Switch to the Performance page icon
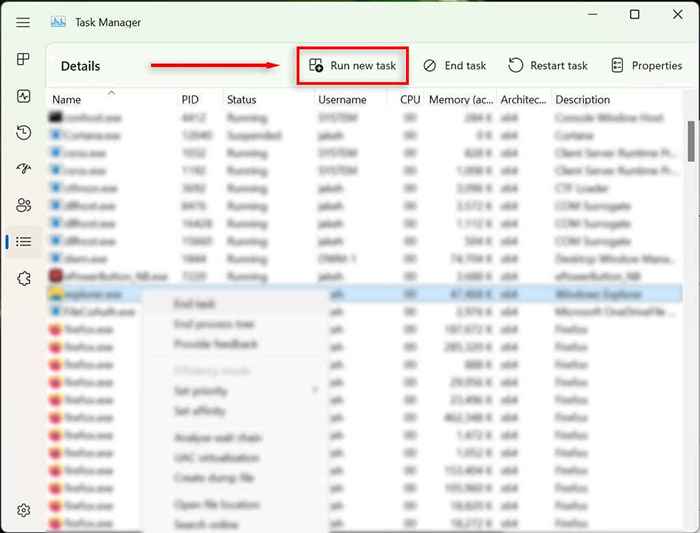The width and height of the screenshot is (700, 533). click(x=23, y=96)
